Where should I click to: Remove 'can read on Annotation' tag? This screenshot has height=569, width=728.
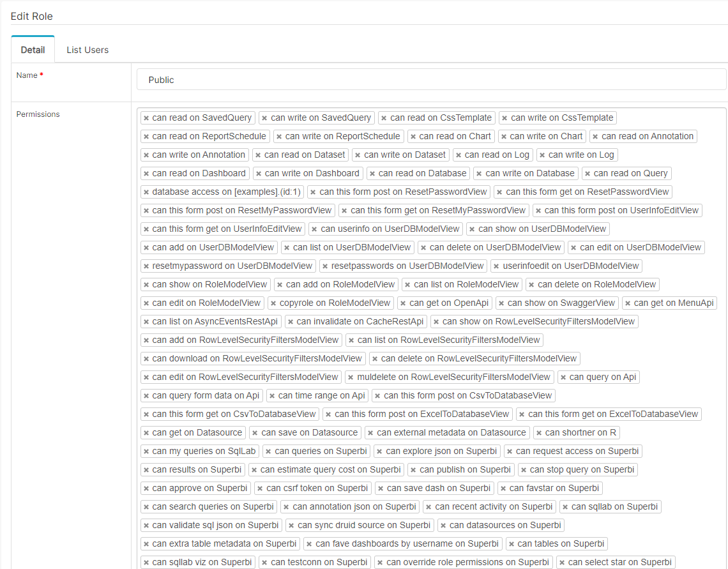(595, 137)
